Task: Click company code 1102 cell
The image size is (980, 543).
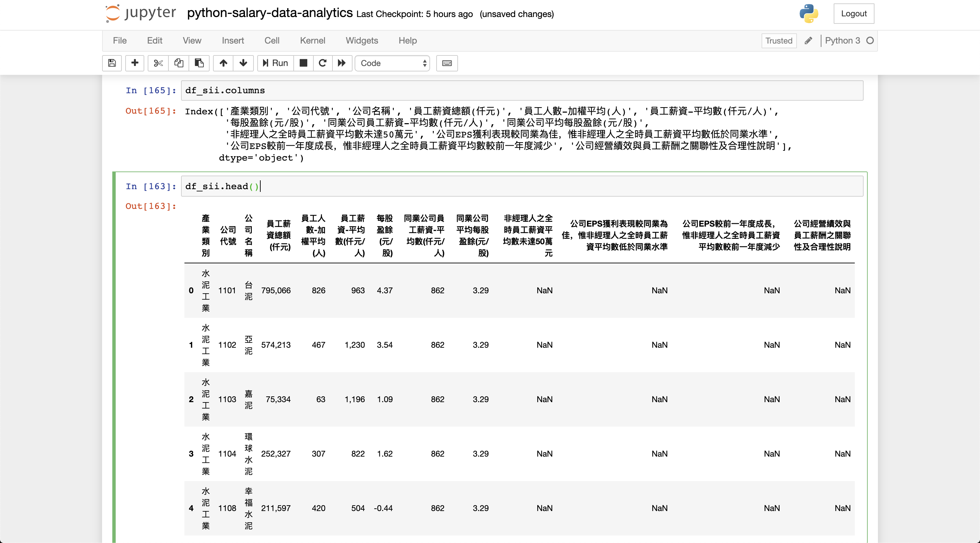Action: [227, 345]
